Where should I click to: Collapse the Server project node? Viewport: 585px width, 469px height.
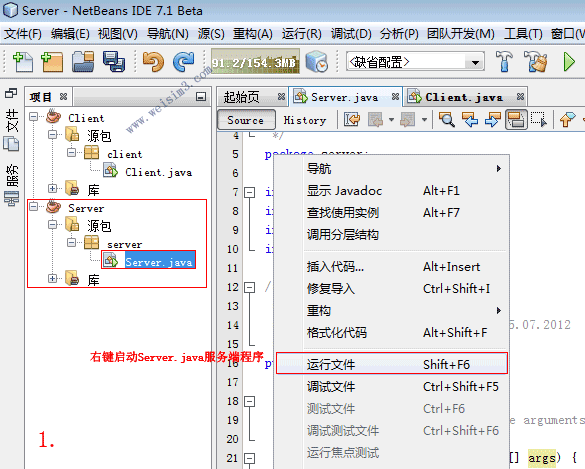[34, 206]
